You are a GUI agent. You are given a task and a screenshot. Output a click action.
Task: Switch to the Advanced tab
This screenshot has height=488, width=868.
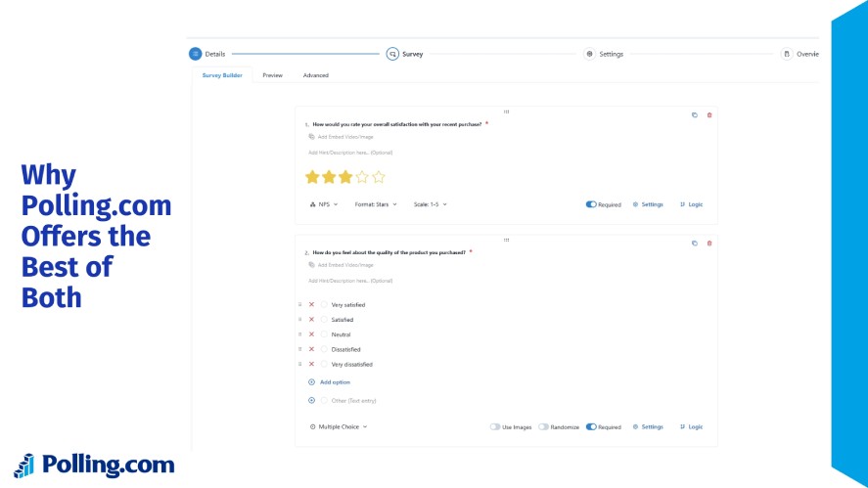[x=315, y=75]
